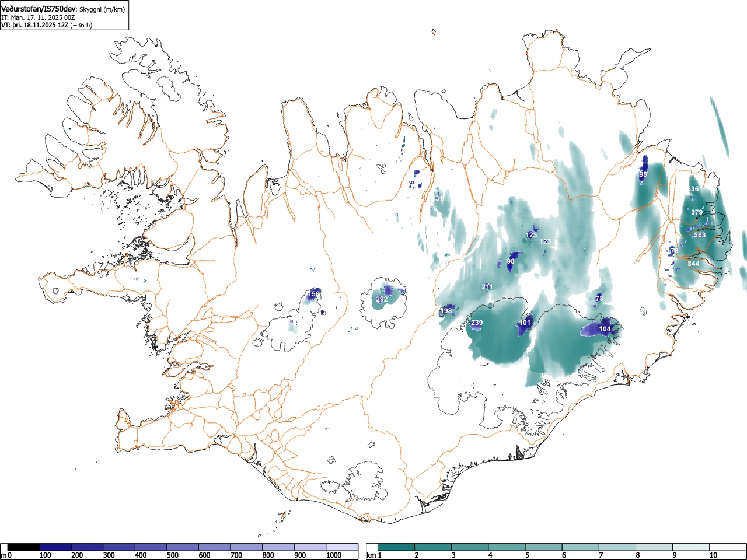Click the visibility value 31 on the map

(439, 199)
